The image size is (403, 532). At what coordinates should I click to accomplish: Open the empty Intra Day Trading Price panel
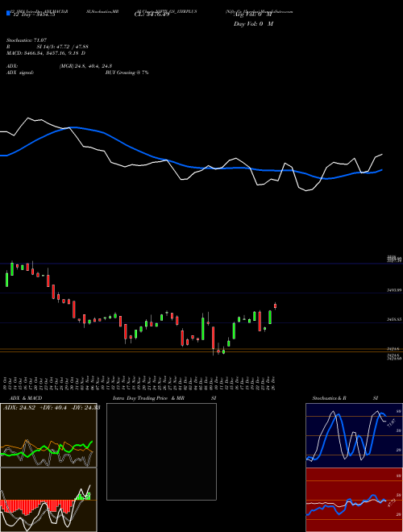[161, 451]
